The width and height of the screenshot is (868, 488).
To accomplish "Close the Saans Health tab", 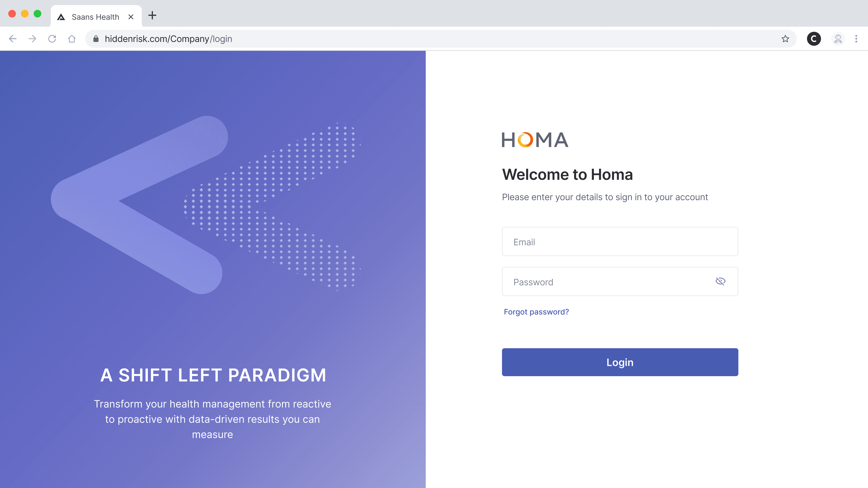I will point(131,17).
